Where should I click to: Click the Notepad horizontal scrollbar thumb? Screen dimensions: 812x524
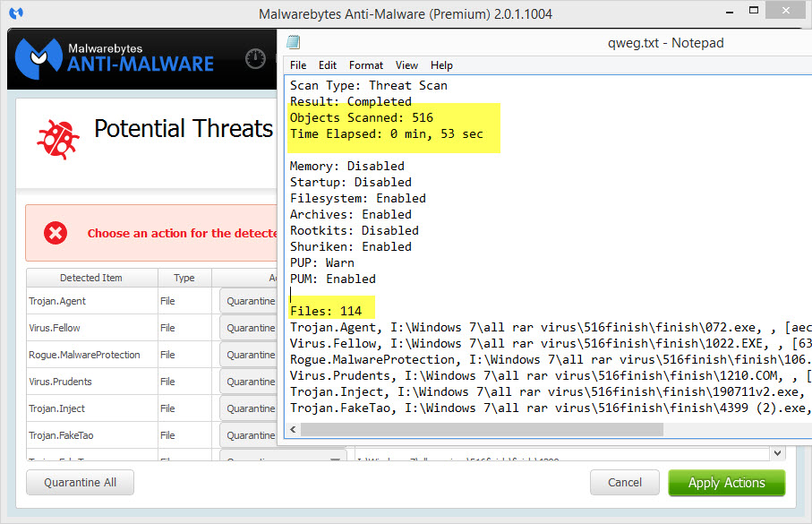tap(483, 429)
